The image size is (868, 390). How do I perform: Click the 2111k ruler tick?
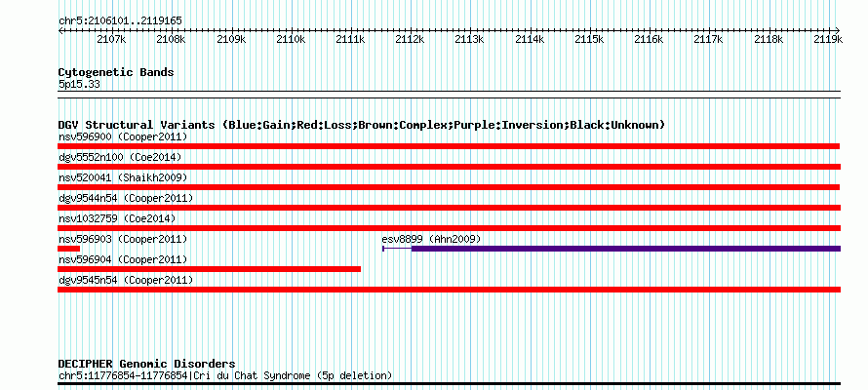350,39
